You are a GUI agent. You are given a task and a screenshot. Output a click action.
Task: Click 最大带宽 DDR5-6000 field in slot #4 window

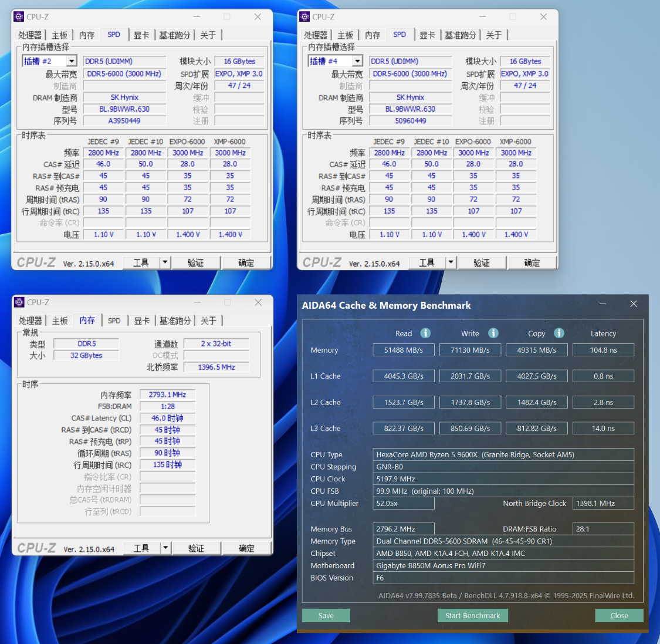click(x=411, y=74)
